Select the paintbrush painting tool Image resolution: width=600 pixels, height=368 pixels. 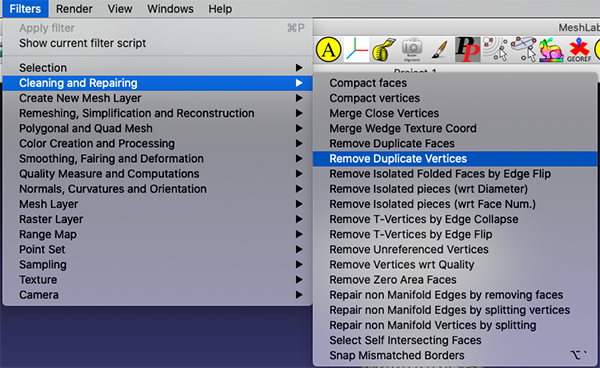pyautogui.click(x=439, y=50)
